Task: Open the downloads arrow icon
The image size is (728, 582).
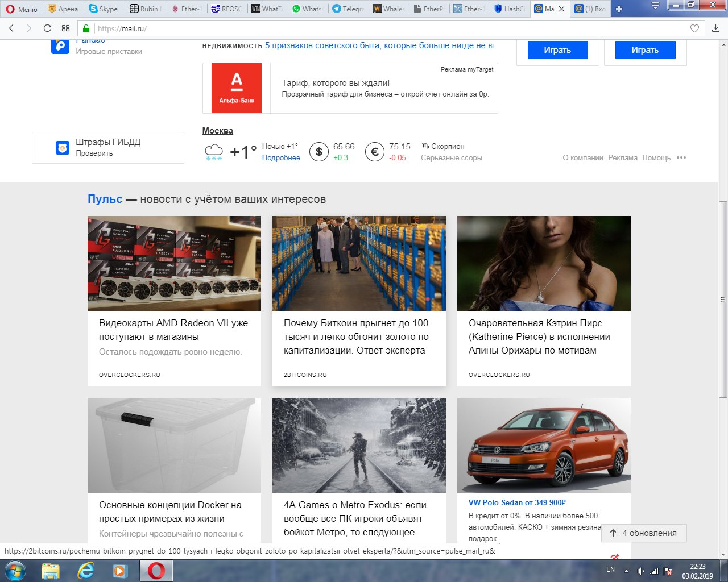Action: pos(715,28)
